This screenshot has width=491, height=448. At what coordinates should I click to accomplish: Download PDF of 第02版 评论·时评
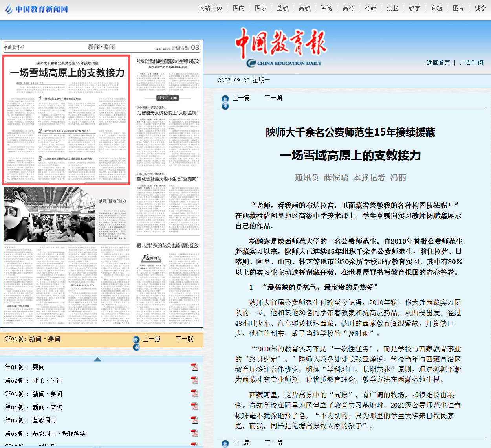click(194, 380)
